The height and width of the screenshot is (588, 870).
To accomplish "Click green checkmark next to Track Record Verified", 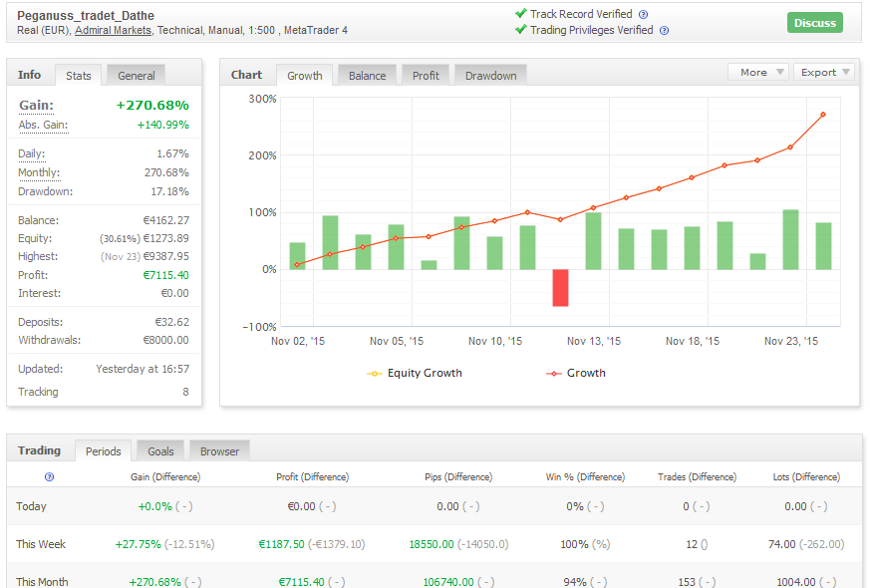I will coord(520,14).
